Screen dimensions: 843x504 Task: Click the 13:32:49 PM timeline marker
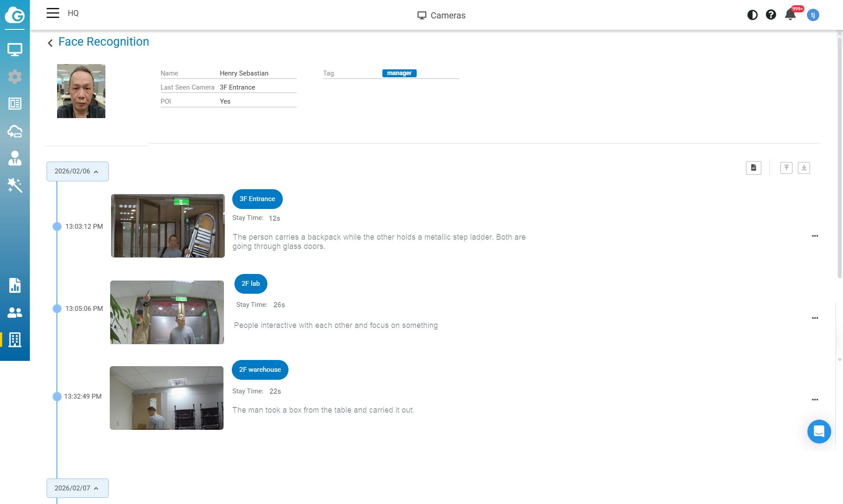tap(57, 396)
